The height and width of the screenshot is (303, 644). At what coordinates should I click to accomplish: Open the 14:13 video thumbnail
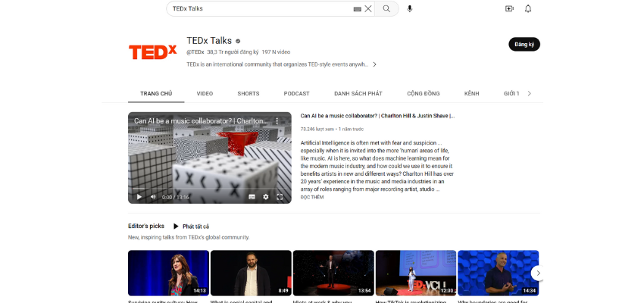point(168,273)
